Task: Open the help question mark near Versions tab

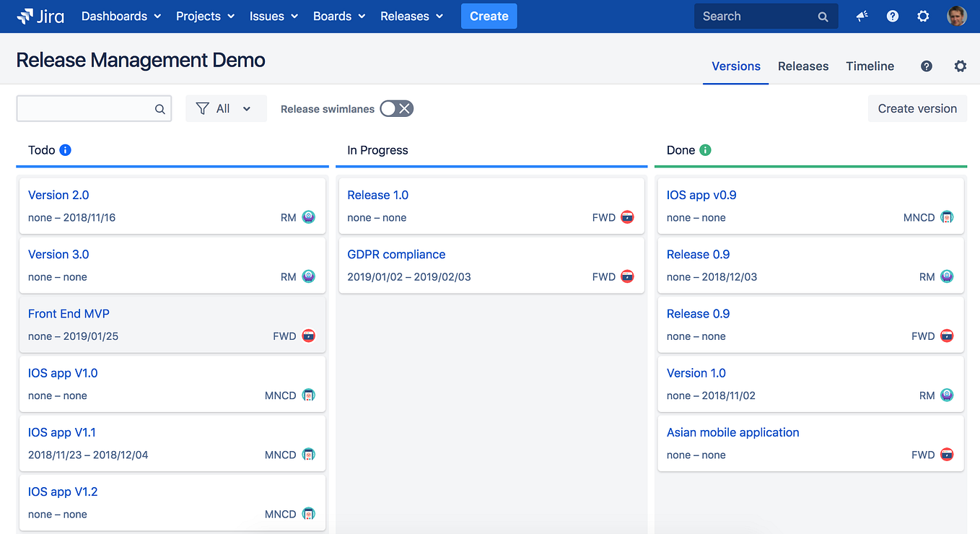Action: pos(926,66)
